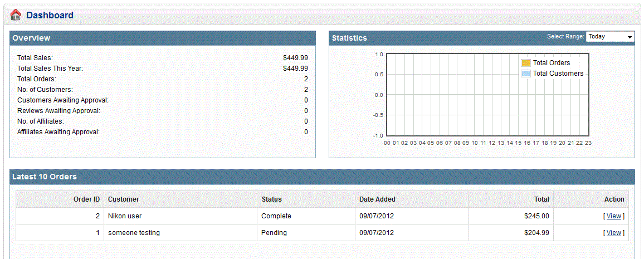Click the Latest 10 Orders section header
Viewport: 644px width, 259px height.
pos(45,177)
